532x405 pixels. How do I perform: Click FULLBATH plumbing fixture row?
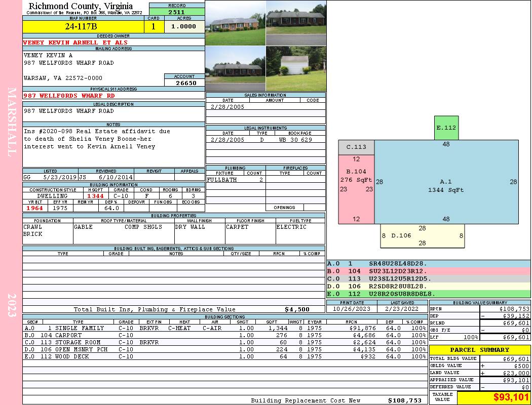pyautogui.click(x=236, y=180)
